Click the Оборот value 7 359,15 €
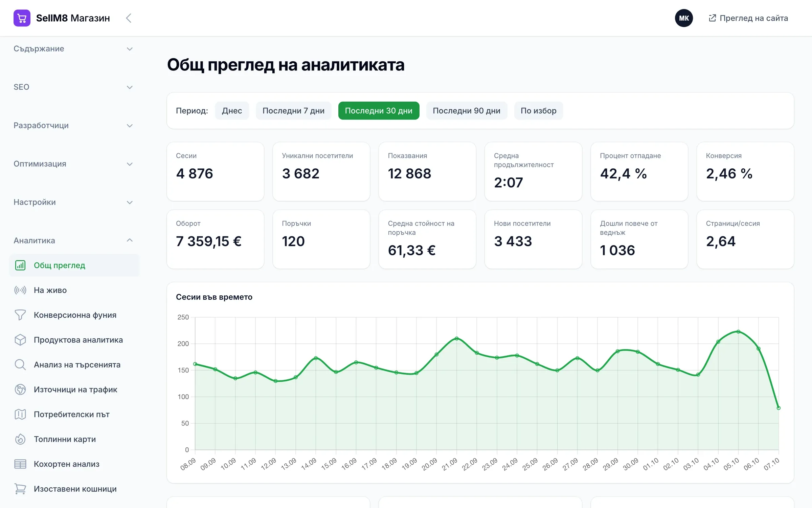Viewport: 812px width, 508px height. pyautogui.click(x=209, y=241)
